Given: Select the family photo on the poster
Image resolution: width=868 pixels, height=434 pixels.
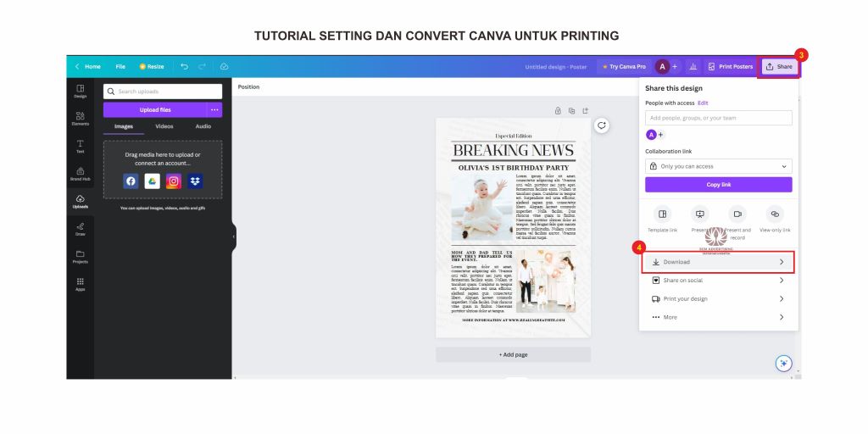Looking at the screenshot, I should coord(546,281).
